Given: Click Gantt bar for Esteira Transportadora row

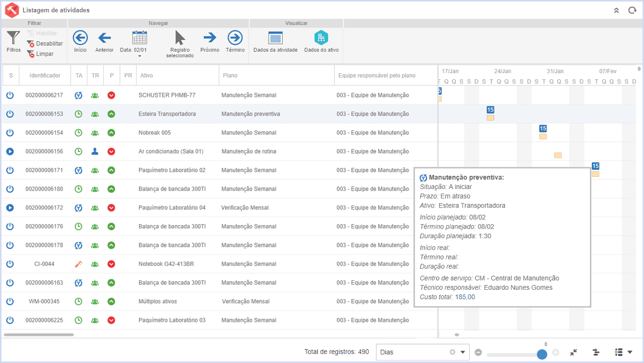Looking at the screenshot, I should point(490,118).
